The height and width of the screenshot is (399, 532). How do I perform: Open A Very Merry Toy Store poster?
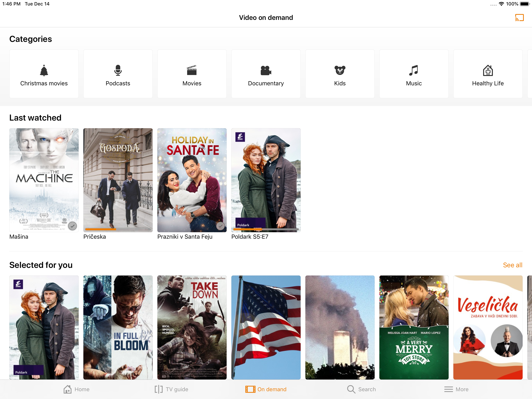[x=414, y=327]
